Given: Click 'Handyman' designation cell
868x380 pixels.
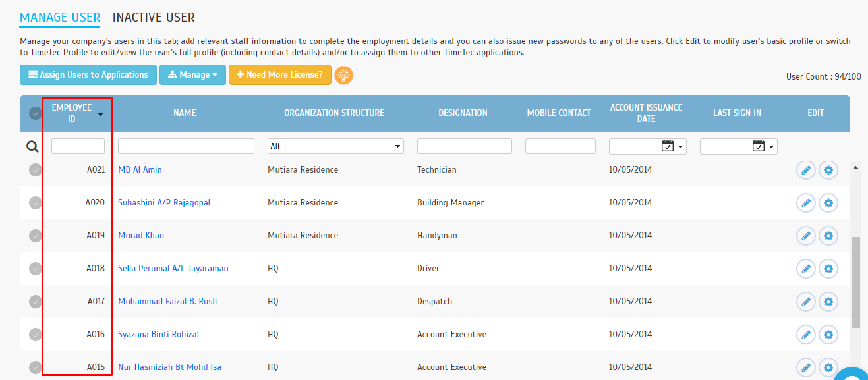Looking at the screenshot, I should coord(437,236).
